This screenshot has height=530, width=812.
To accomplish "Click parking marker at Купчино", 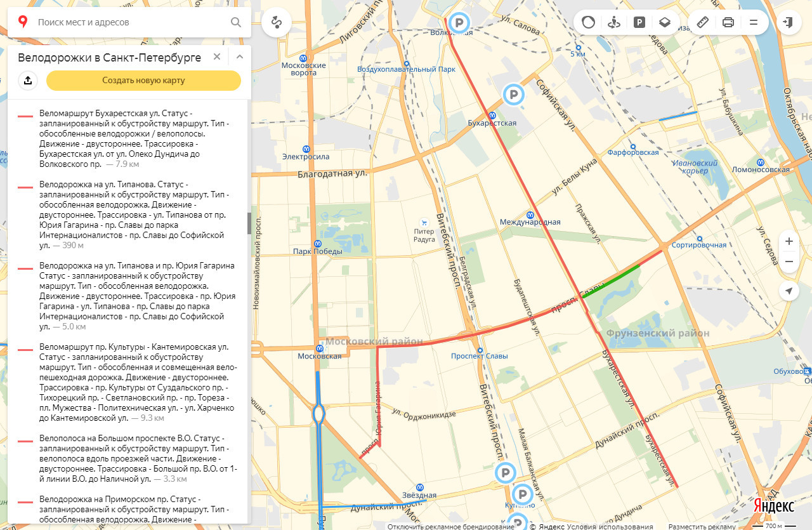I will coord(523,495).
